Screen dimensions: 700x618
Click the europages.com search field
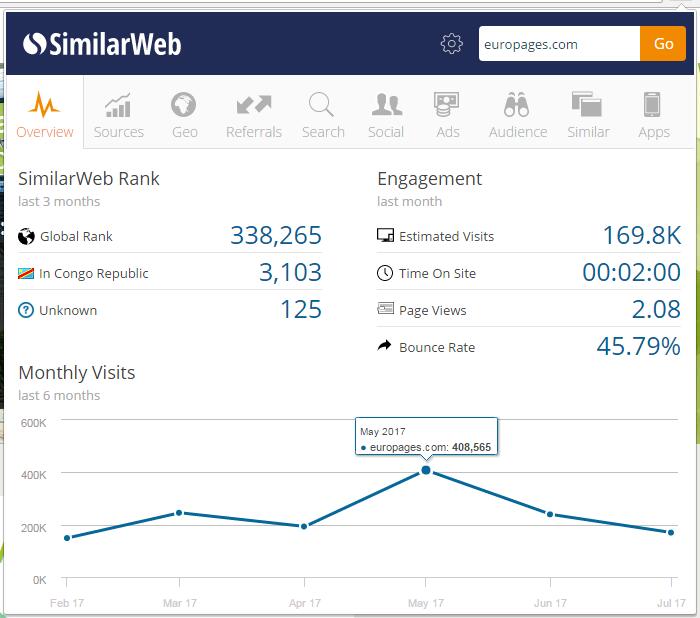pos(558,44)
